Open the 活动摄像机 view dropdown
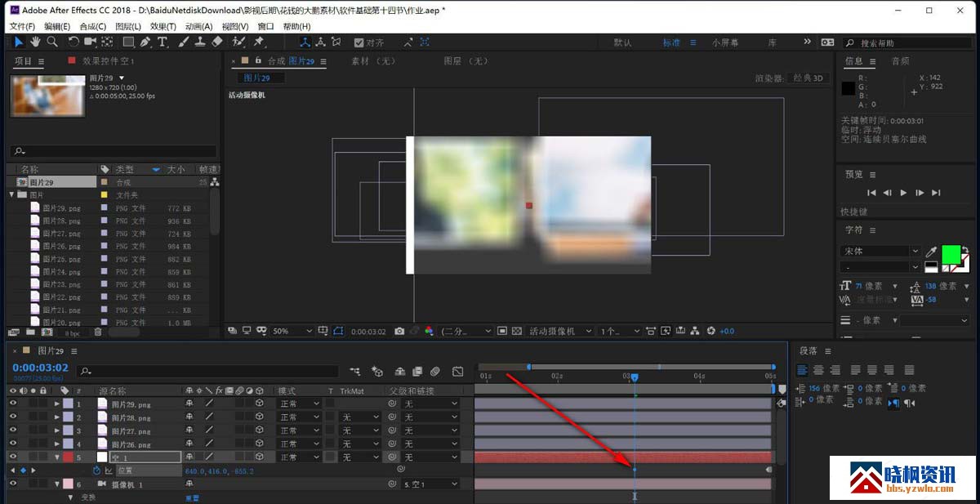Screen dimensions: 980x504 click(562, 331)
